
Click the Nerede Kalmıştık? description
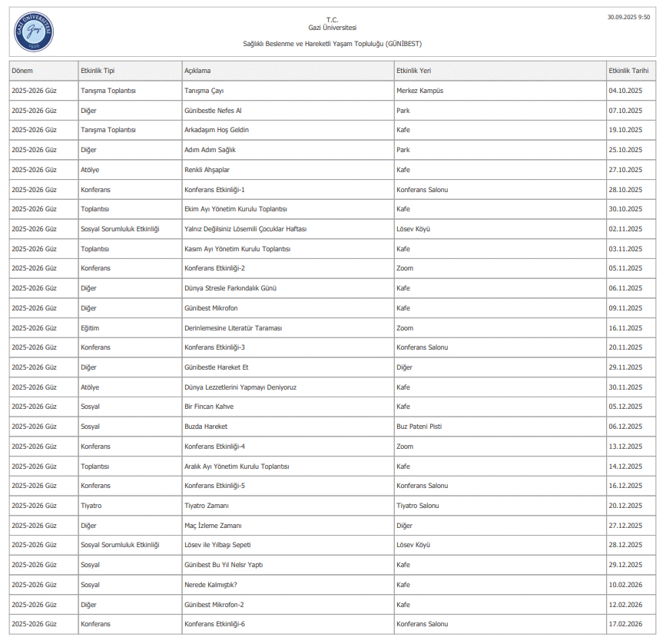[210, 585]
